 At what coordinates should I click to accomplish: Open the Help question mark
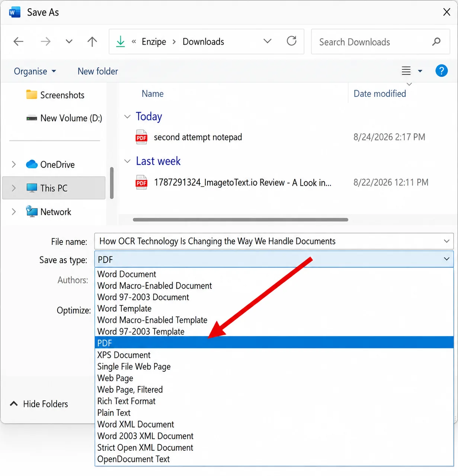[442, 71]
